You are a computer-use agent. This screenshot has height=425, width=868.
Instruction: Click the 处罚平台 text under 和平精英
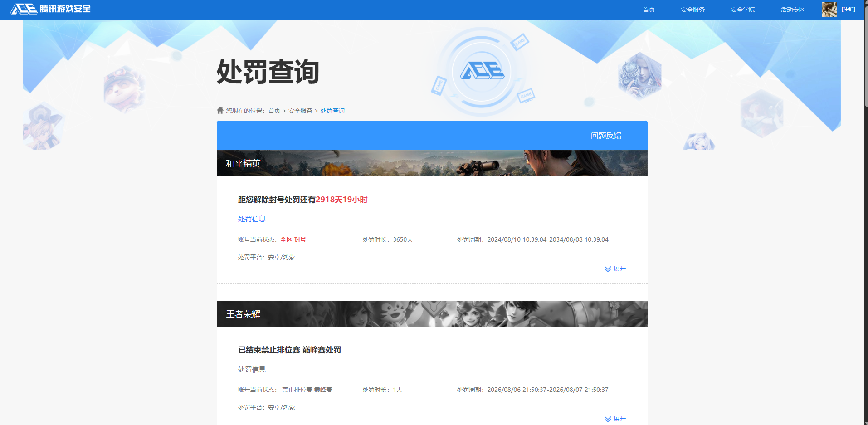point(267,257)
